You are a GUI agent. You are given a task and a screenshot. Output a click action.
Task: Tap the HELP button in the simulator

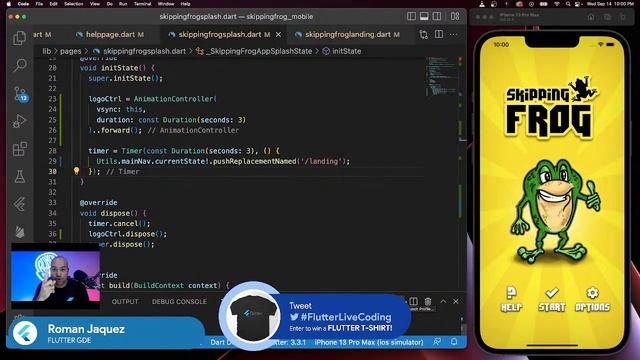click(511, 299)
